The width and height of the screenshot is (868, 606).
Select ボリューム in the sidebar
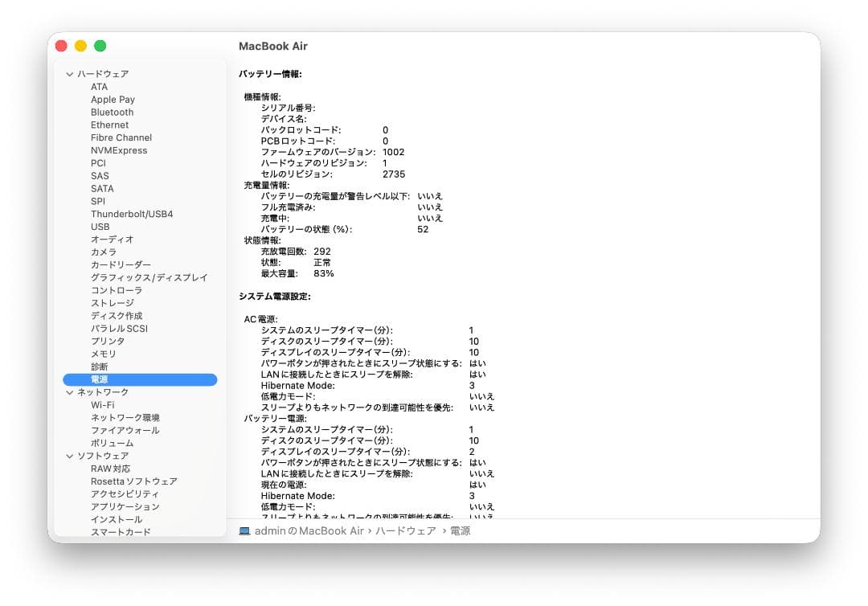click(x=113, y=444)
